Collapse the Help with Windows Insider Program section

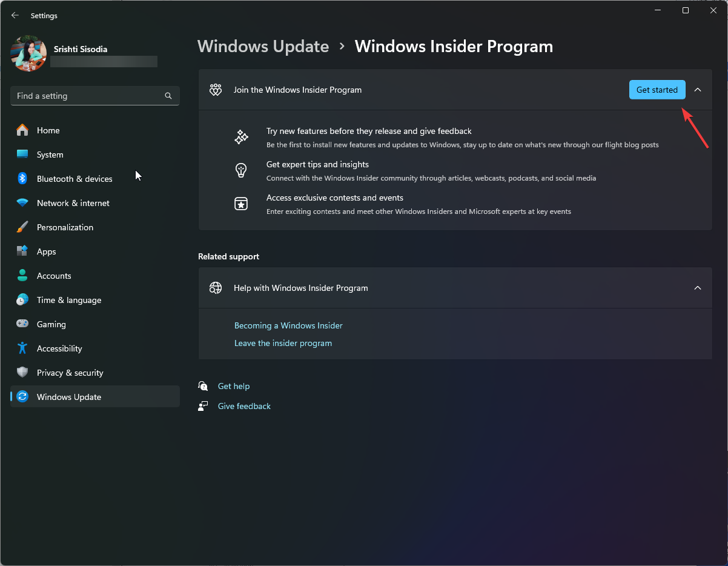pos(698,288)
